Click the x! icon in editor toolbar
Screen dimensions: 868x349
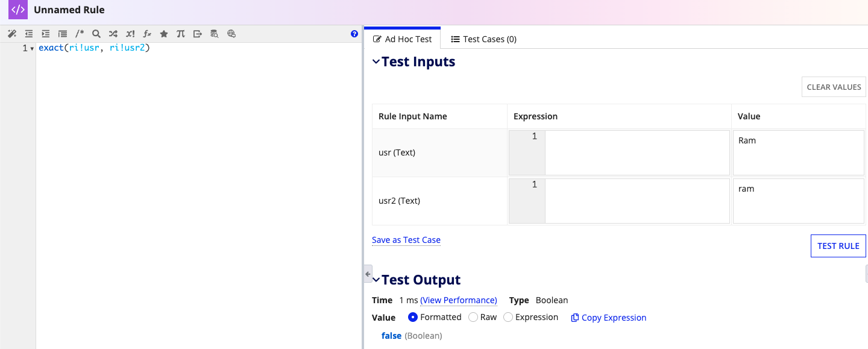(x=130, y=34)
